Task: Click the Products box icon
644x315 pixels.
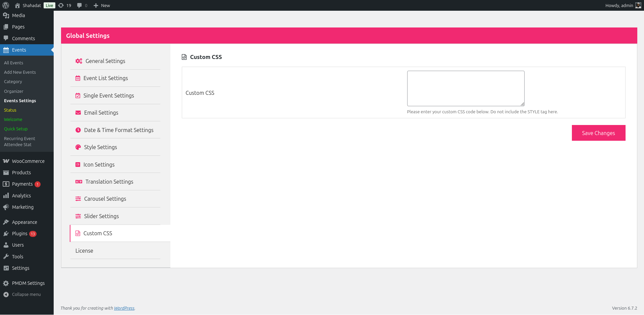Action: point(6,173)
